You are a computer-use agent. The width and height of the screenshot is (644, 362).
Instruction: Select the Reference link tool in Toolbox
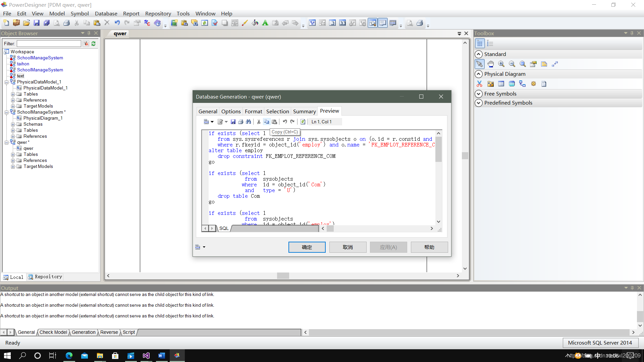522,84
